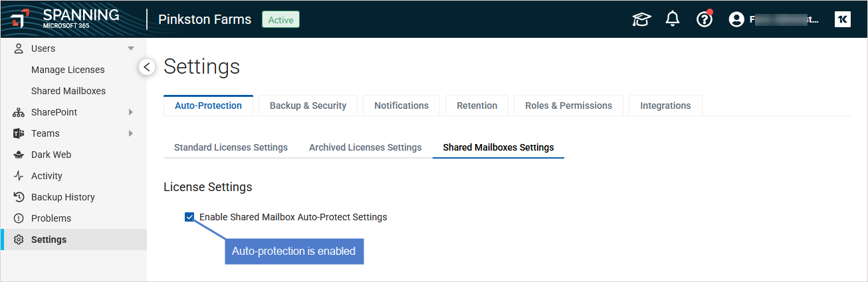Click the Spanning logo icon
The height and width of the screenshot is (282, 868).
click(20, 19)
